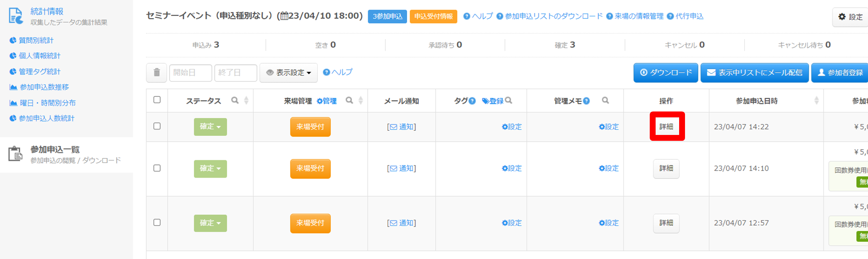Click the help icon next to タグ header
This screenshot has width=868, height=259.
click(472, 101)
